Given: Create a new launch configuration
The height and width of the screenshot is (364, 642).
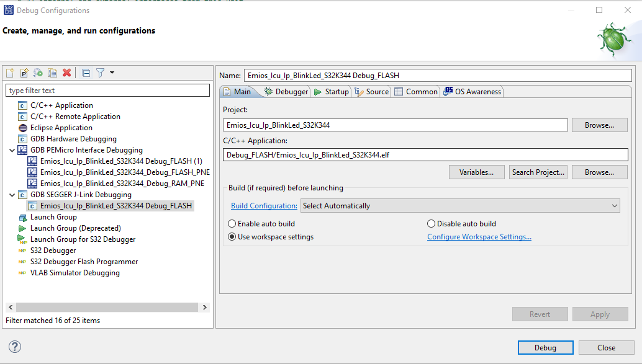Looking at the screenshot, I should (10, 73).
